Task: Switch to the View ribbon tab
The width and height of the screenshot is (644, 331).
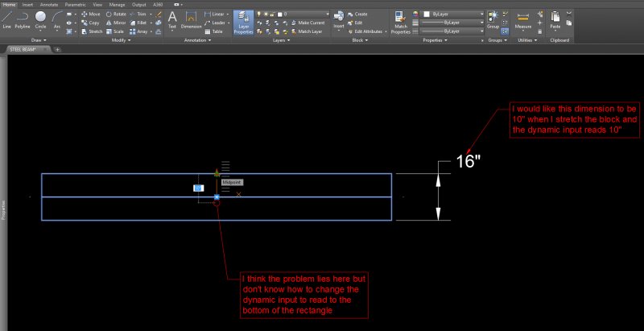Action: pos(97,5)
